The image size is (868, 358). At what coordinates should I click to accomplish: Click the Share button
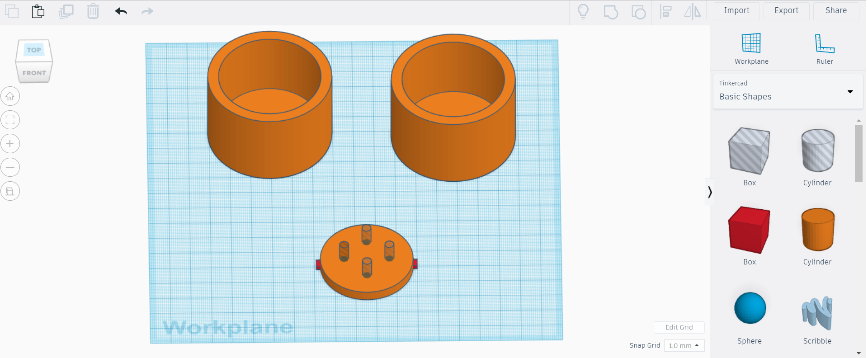tap(836, 11)
